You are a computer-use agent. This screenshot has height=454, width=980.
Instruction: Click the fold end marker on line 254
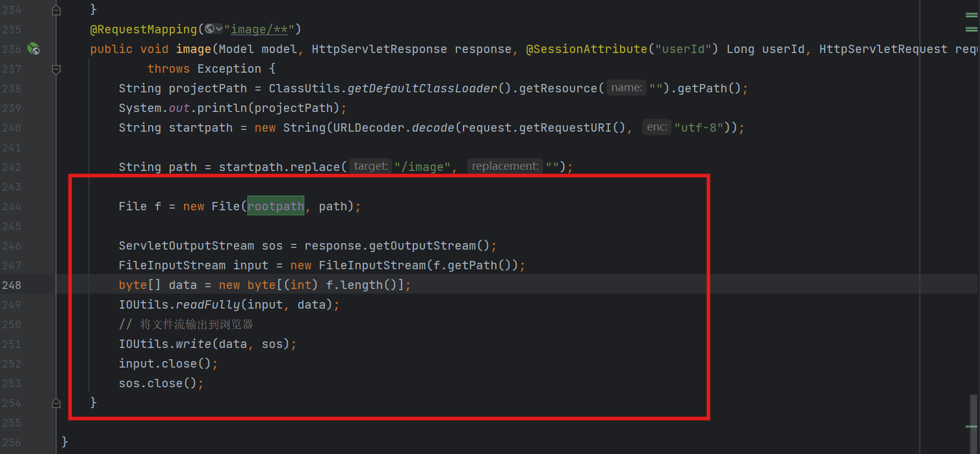(x=56, y=403)
